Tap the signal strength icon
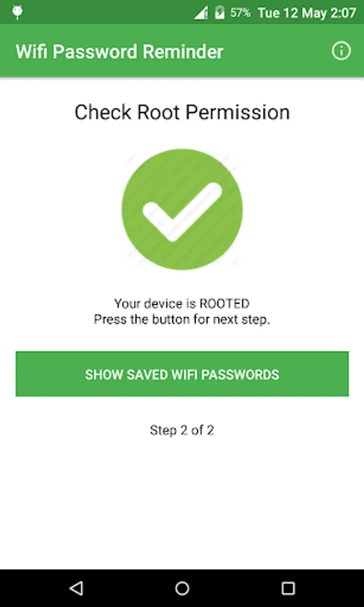Image resolution: width=364 pixels, height=607 pixels. coord(201,13)
